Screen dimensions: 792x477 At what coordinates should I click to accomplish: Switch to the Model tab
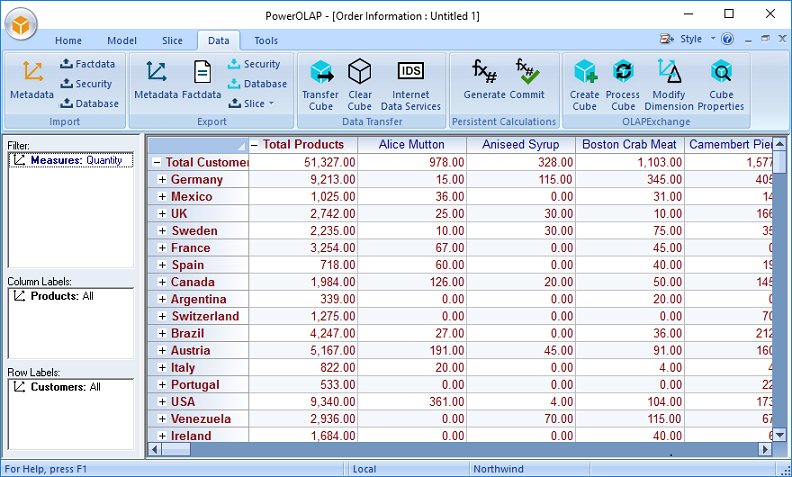click(x=122, y=40)
